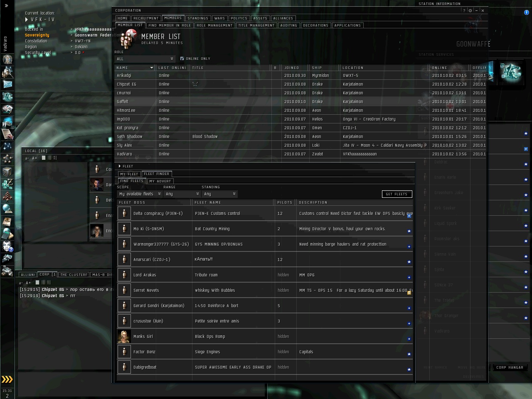The height and width of the screenshot is (399, 532).
Task: Open the Assets safe icon
Action: tap(7, 171)
